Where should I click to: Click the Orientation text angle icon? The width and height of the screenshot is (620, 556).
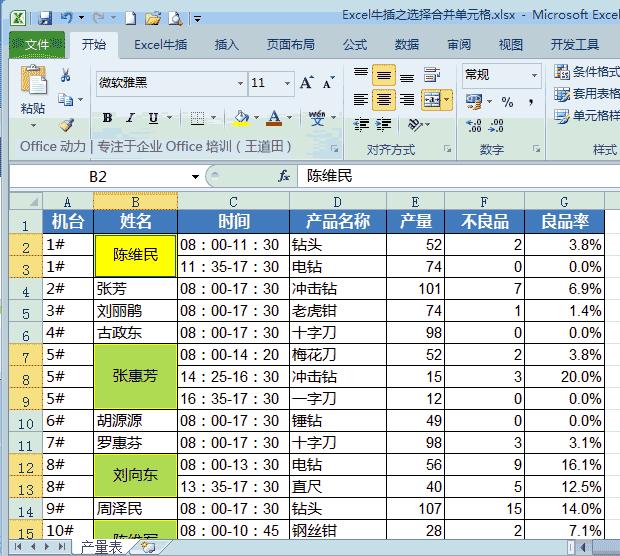pyautogui.click(x=415, y=125)
